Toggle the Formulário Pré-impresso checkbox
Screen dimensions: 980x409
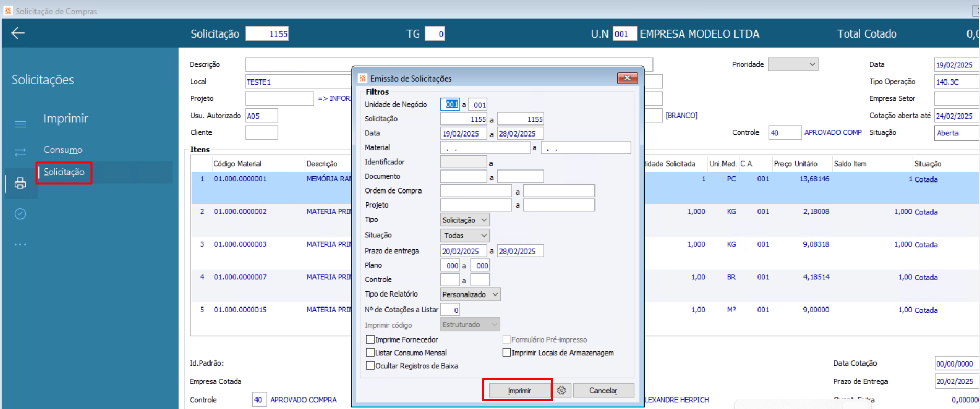point(506,339)
